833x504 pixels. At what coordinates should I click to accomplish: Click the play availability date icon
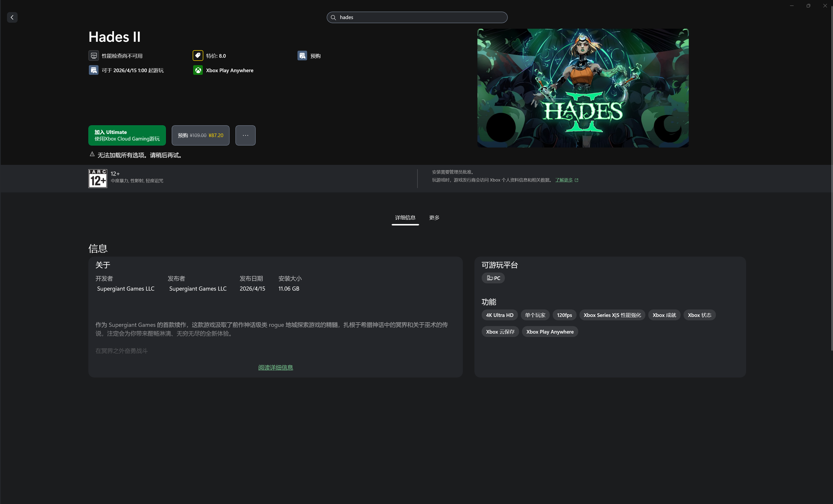pyautogui.click(x=94, y=70)
